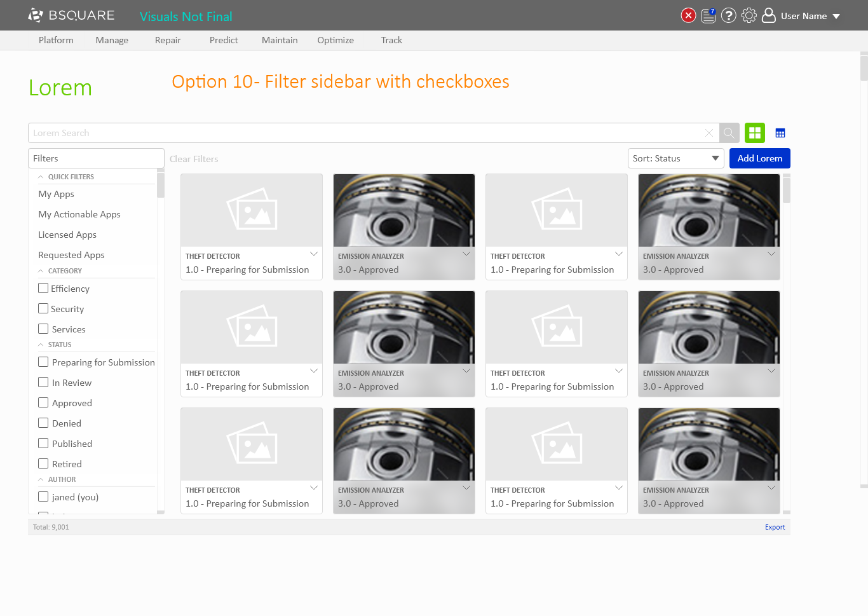This screenshot has width=868, height=616.
Task: Open the Sort: Status dropdown
Action: click(x=675, y=158)
